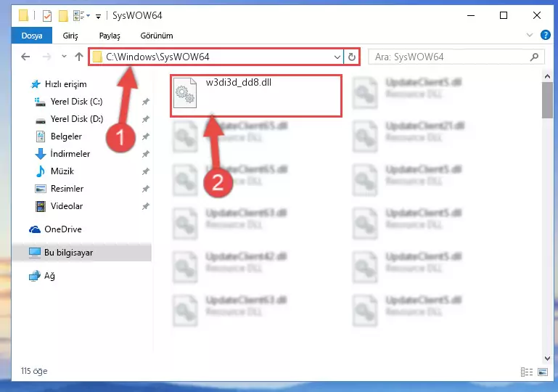Screen dimensions: 558x392
Task: Click the New Folder quick access icon
Action: 63,16
